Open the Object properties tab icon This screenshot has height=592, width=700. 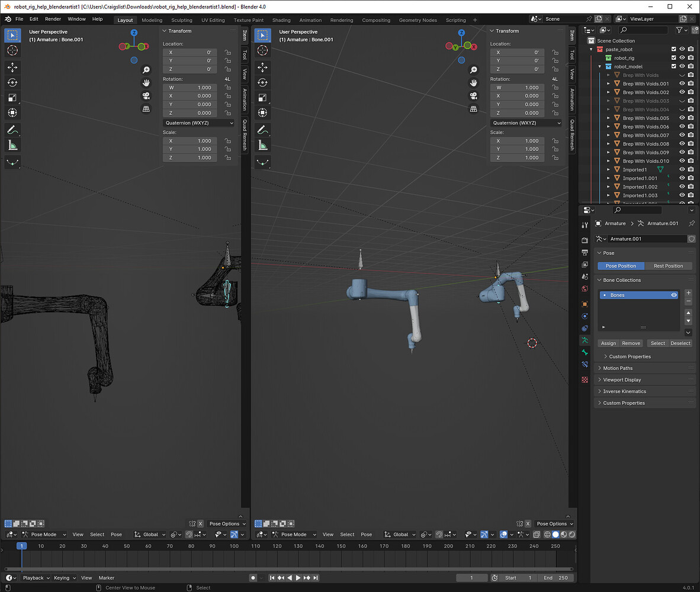tap(585, 304)
